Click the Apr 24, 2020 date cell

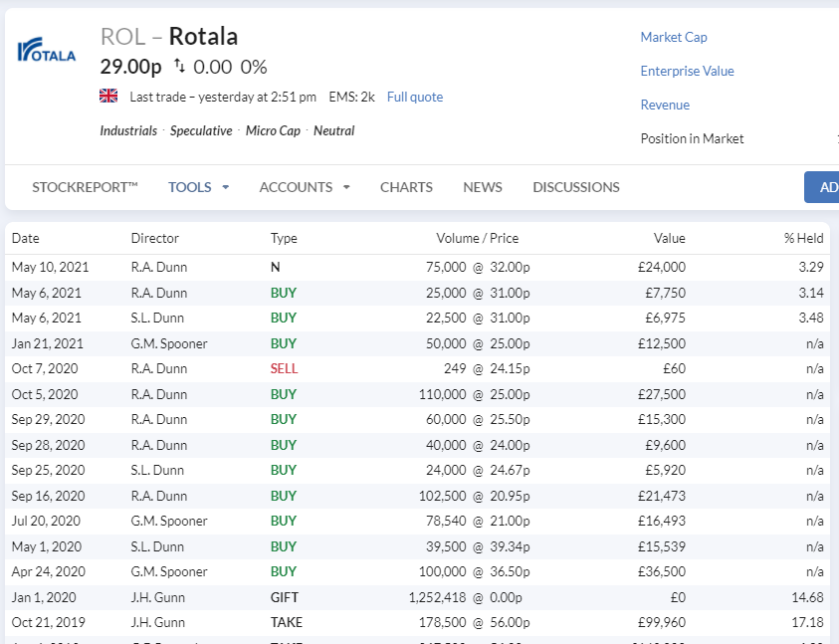pyautogui.click(x=49, y=571)
